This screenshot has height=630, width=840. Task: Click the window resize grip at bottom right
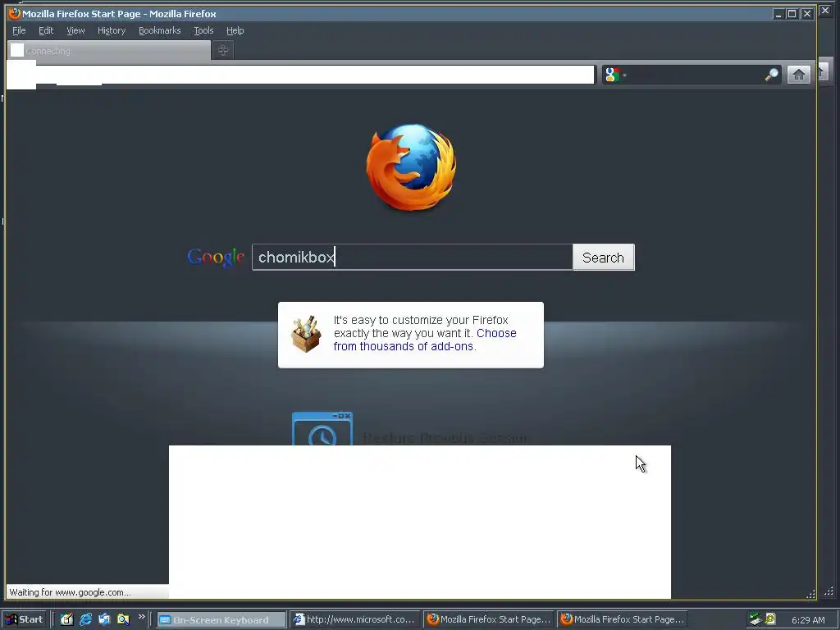coord(811,594)
